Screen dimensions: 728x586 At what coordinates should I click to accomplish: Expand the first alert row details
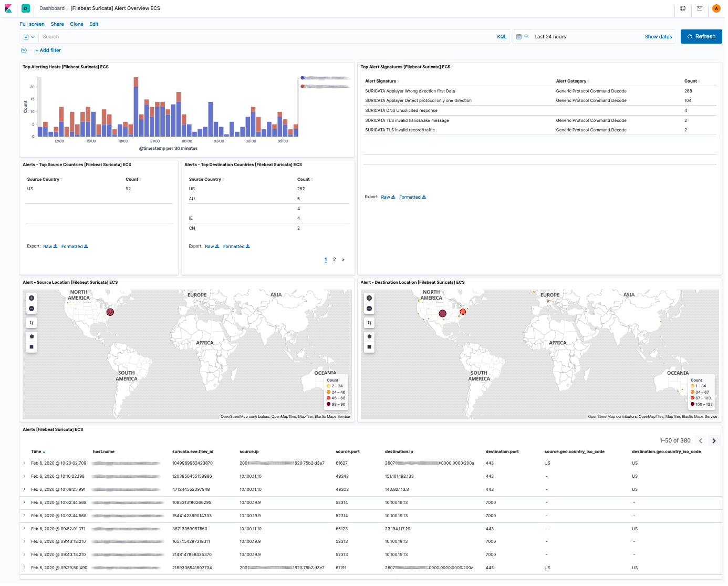(x=24, y=463)
